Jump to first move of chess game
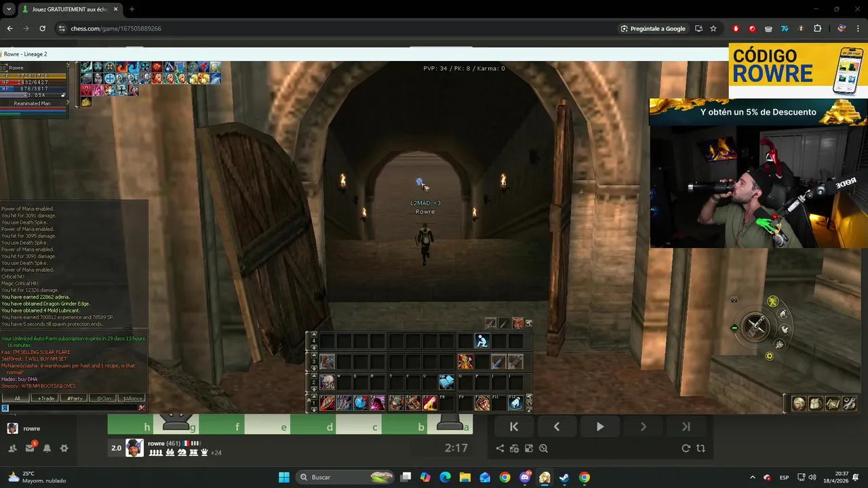 point(514,426)
